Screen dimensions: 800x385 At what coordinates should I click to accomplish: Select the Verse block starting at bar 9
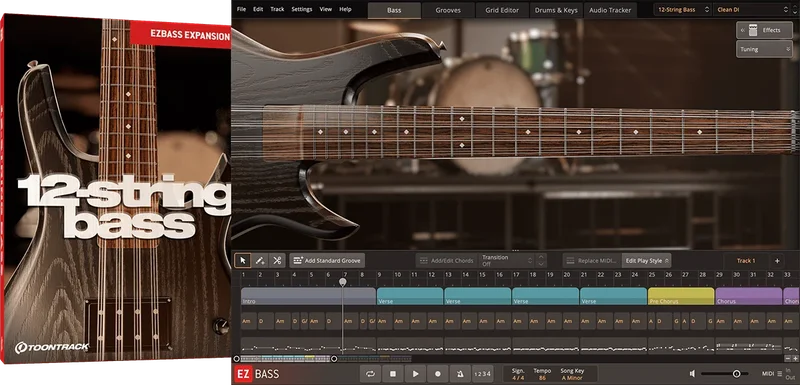[410, 296]
